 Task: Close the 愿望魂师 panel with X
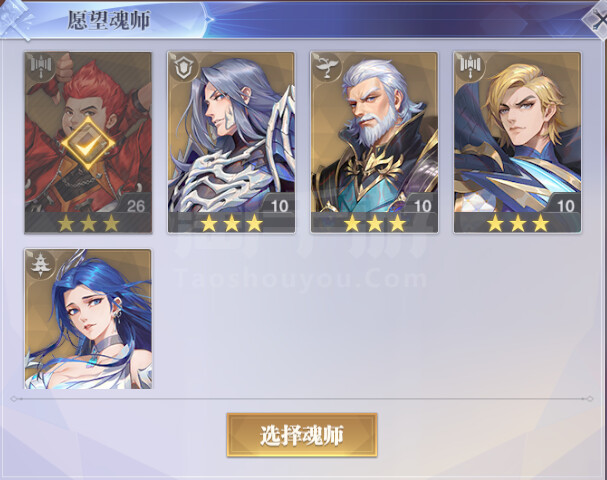click(597, 21)
